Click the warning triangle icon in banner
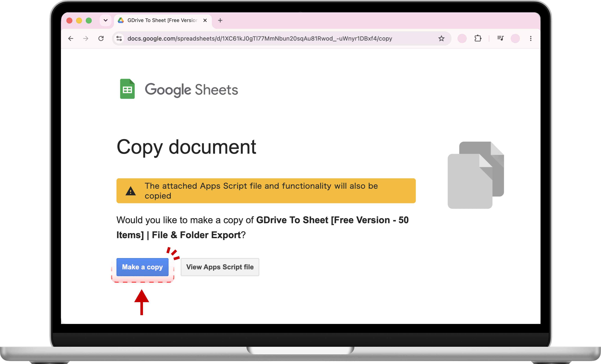 [x=131, y=191]
